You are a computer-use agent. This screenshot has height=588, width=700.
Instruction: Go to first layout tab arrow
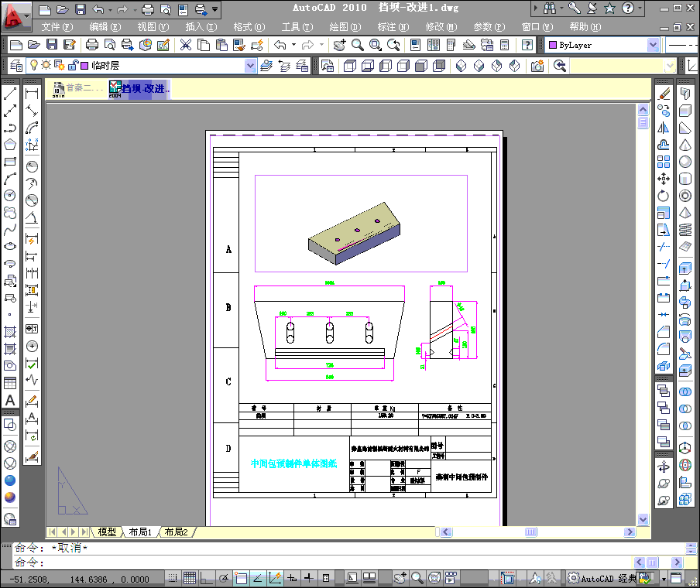click(53, 532)
